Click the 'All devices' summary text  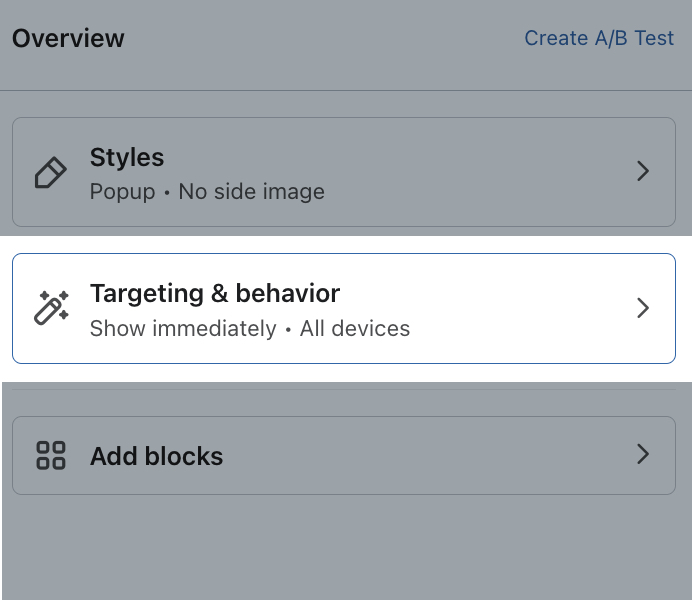click(355, 328)
